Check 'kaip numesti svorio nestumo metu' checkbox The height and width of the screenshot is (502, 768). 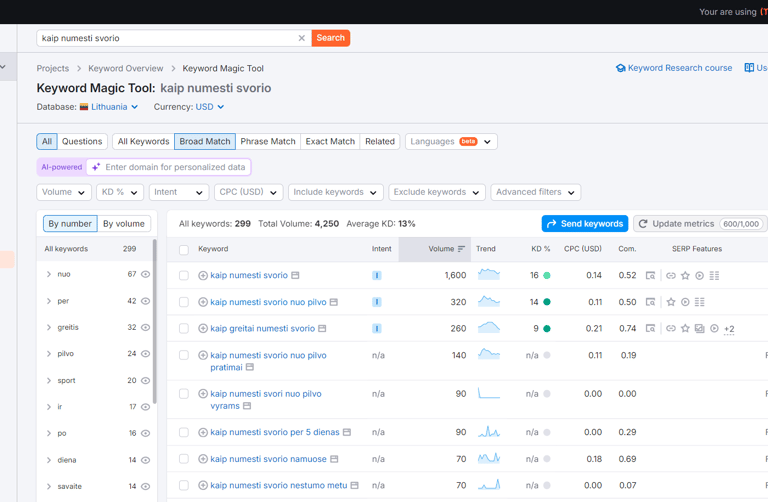(184, 485)
